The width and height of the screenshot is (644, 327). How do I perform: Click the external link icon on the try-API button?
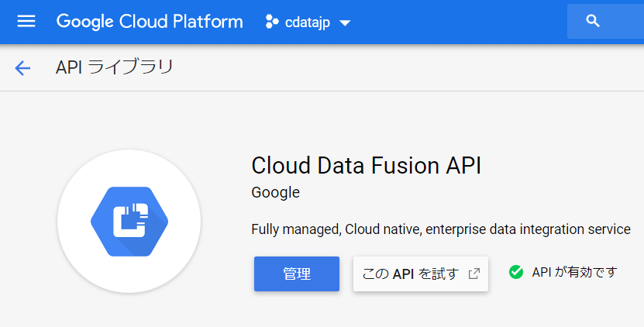coord(474,274)
